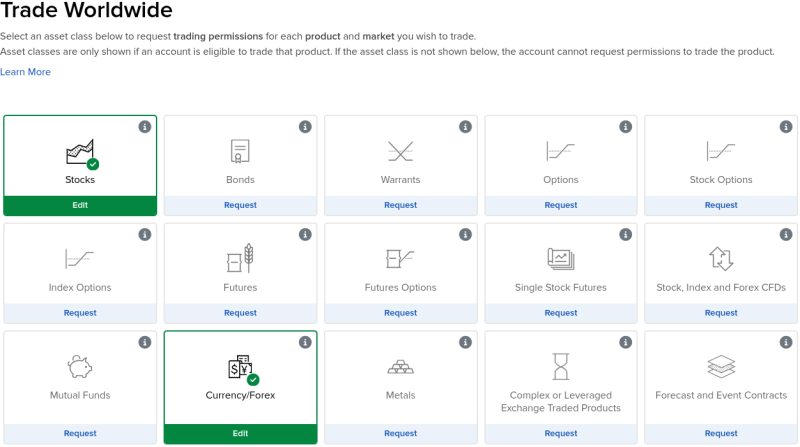Click the Forecast and Event Contracts layers icon
Screen dimensions: 800x447
[720, 367]
